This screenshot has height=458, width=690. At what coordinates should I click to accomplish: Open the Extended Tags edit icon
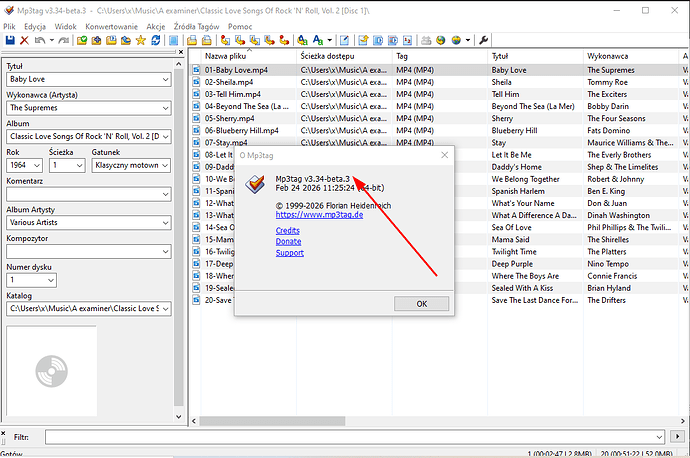coord(345,40)
